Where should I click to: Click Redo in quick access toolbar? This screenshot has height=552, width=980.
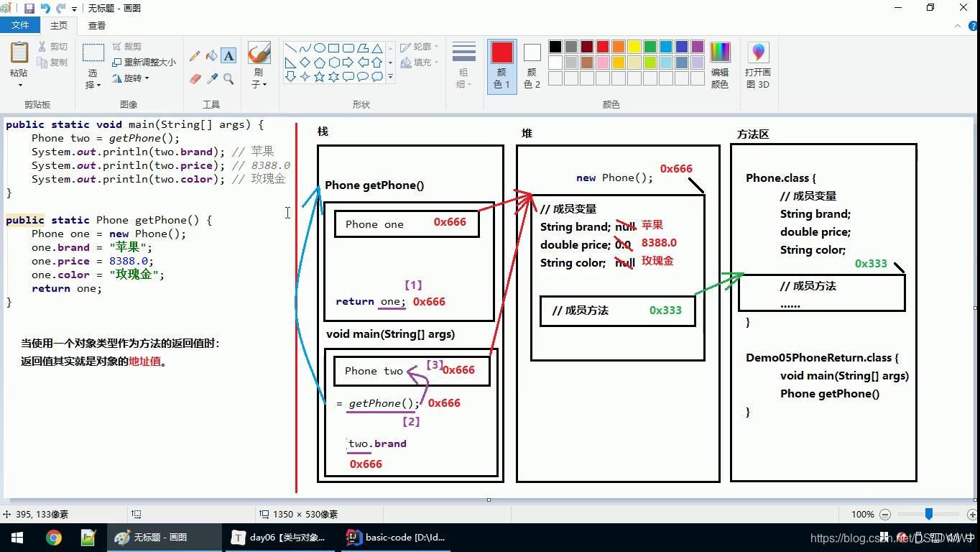[61, 8]
